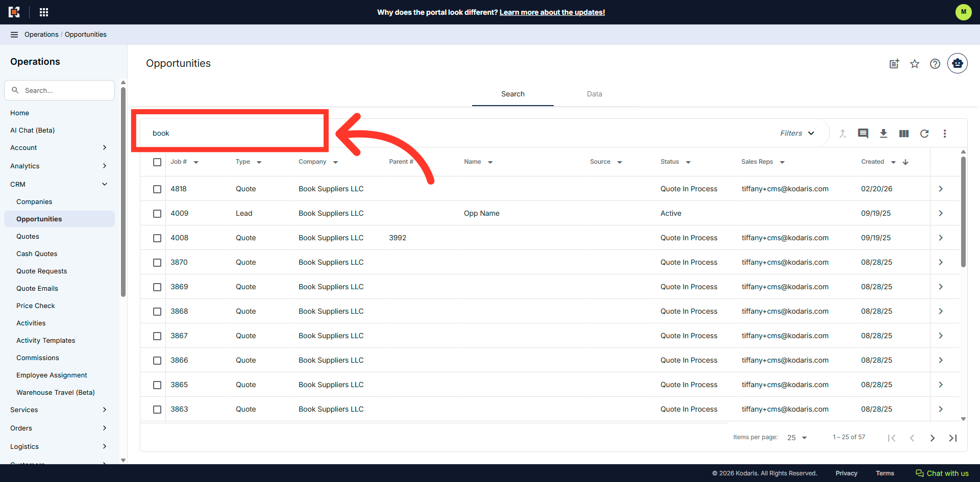This screenshot has height=482, width=980.
Task: Toggle the hamburger navigation menu
Action: (x=14, y=35)
